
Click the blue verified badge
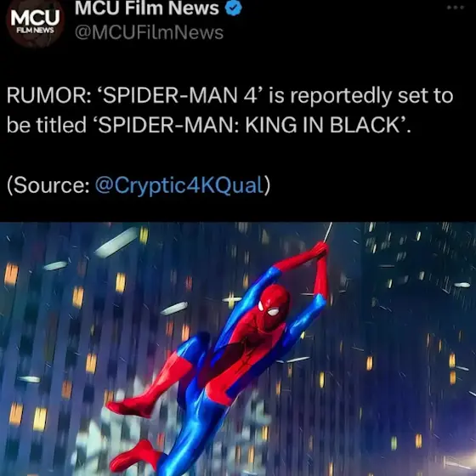click(x=233, y=8)
